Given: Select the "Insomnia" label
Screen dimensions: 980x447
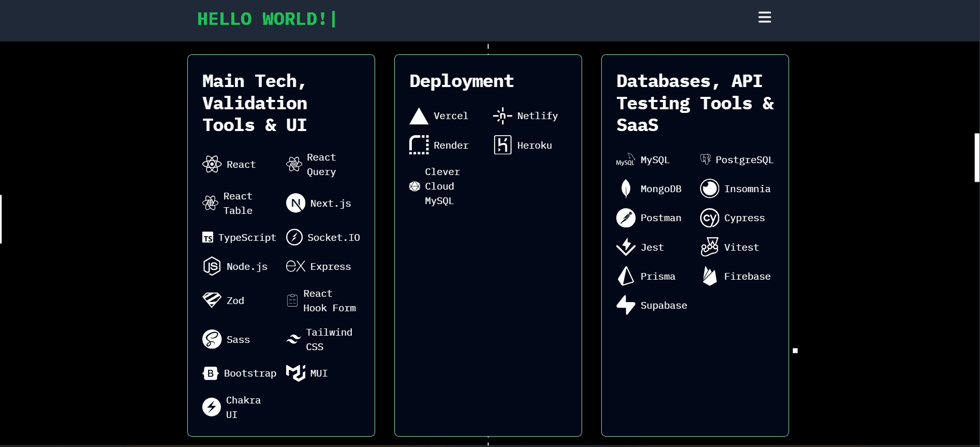Looking at the screenshot, I should pyautogui.click(x=747, y=189).
